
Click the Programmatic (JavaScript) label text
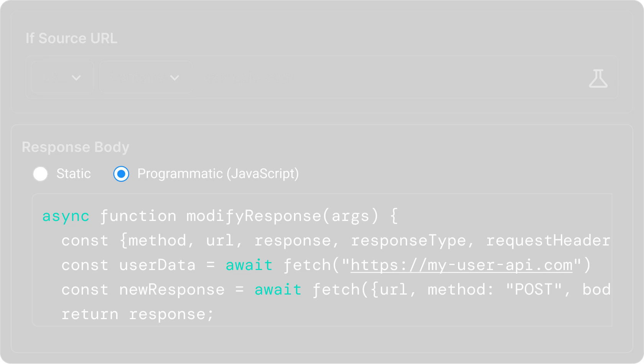(x=218, y=174)
